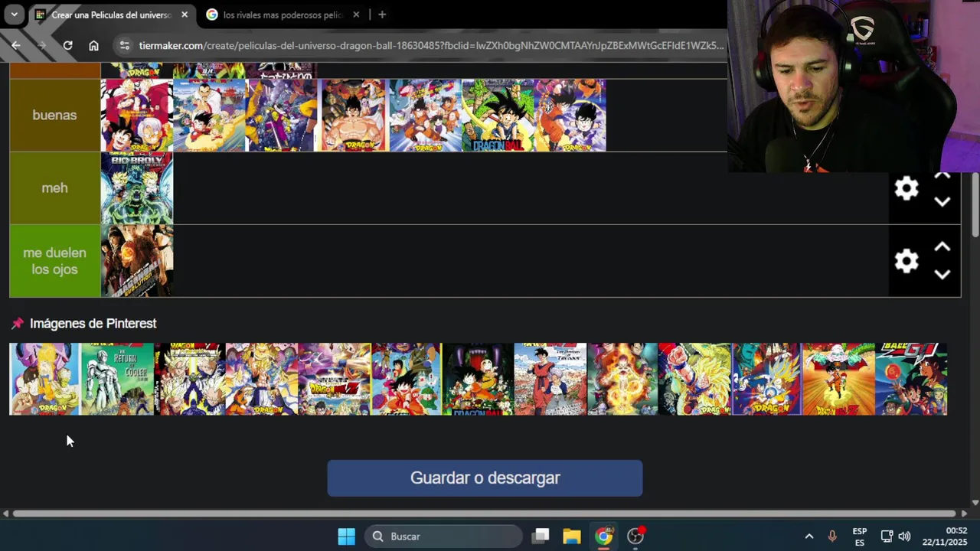Open the tab search dropdown chevron
The image size is (980, 551).
pyautogui.click(x=14, y=15)
